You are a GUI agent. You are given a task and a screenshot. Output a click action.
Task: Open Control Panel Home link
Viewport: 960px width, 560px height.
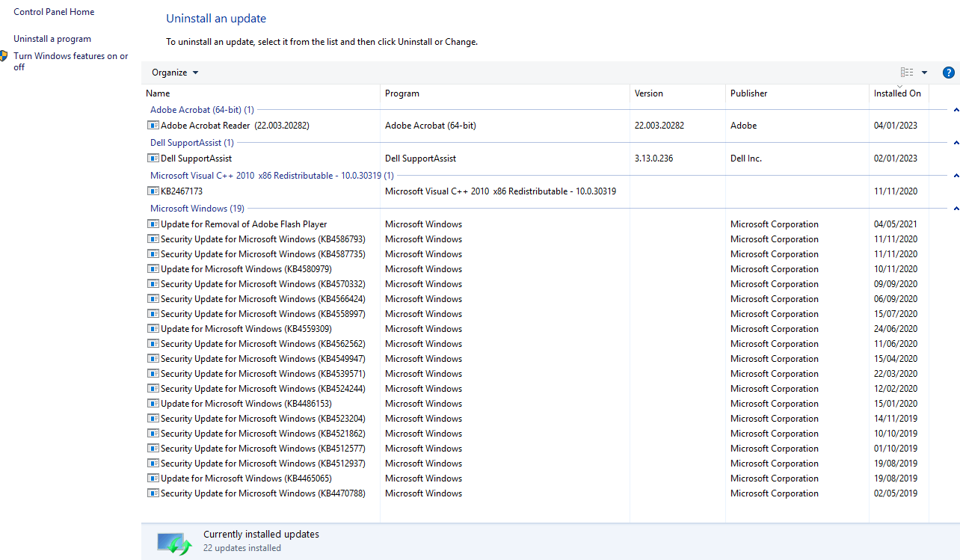(54, 12)
